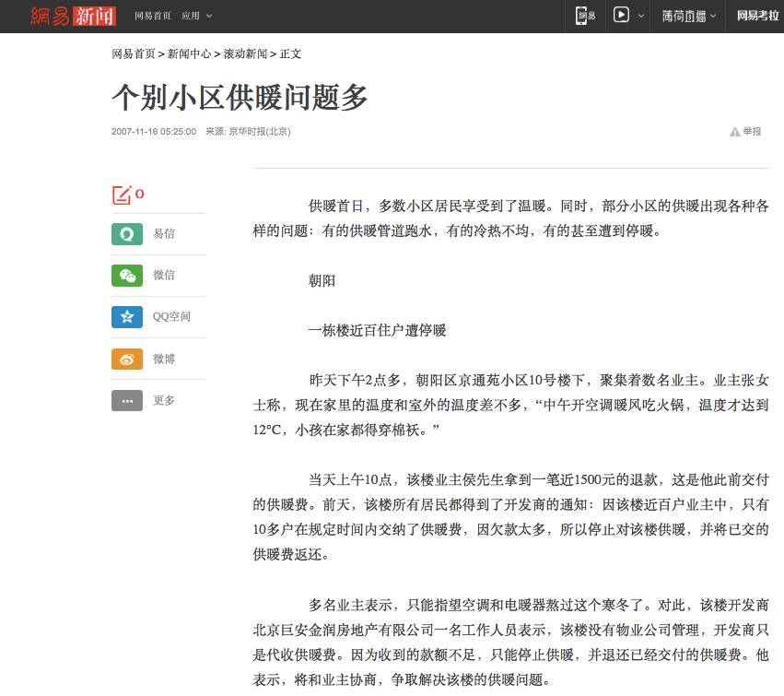Click the subheading 一栋楼近百住户遭停暖
784x696 pixels.
[x=378, y=331]
